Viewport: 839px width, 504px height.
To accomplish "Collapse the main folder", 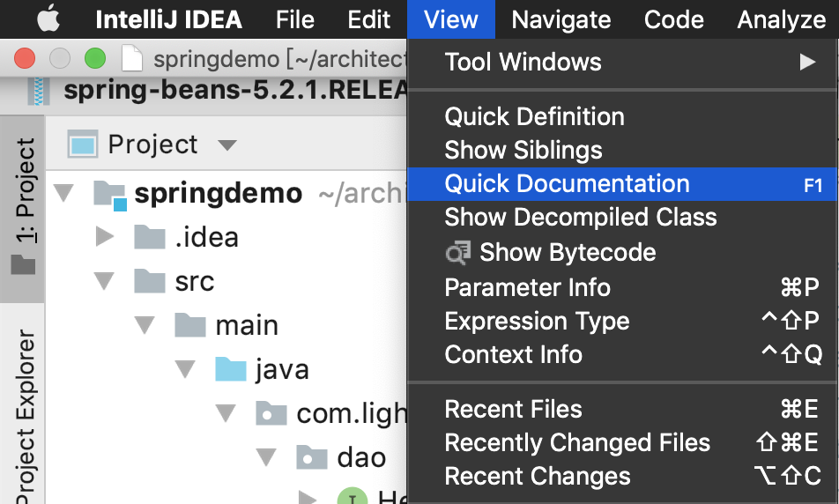I will pos(145,325).
